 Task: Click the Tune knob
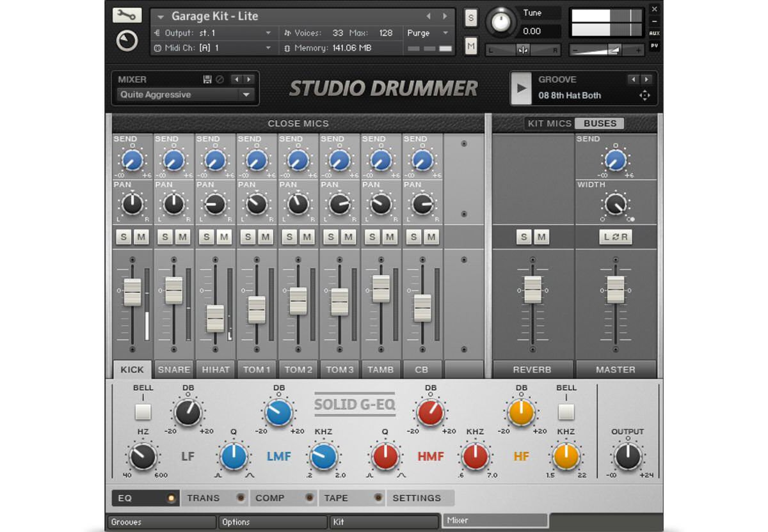click(x=502, y=23)
